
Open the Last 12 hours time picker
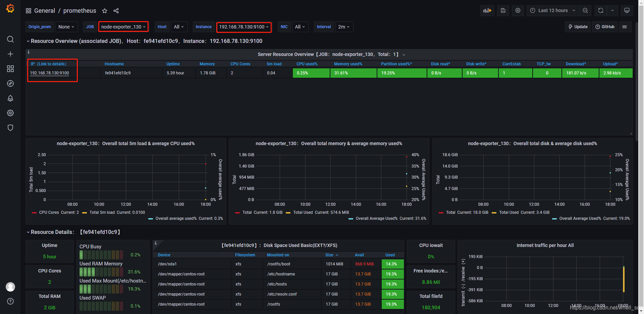pyautogui.click(x=553, y=10)
